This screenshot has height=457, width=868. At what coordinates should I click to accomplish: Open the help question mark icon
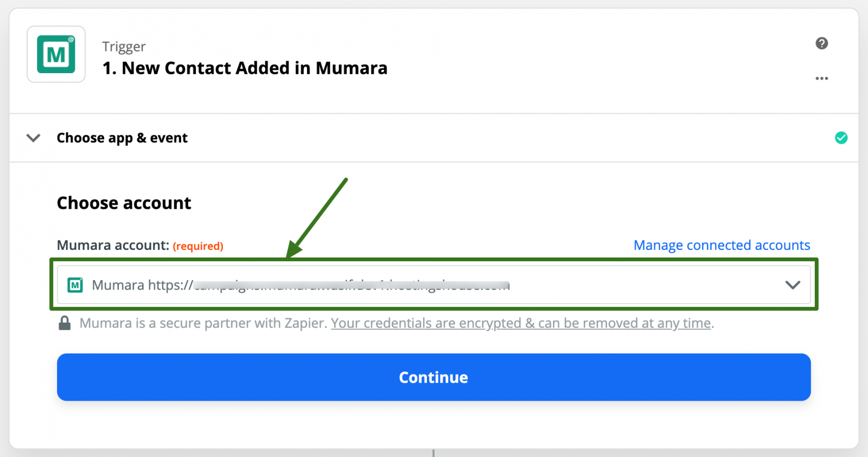click(x=821, y=43)
